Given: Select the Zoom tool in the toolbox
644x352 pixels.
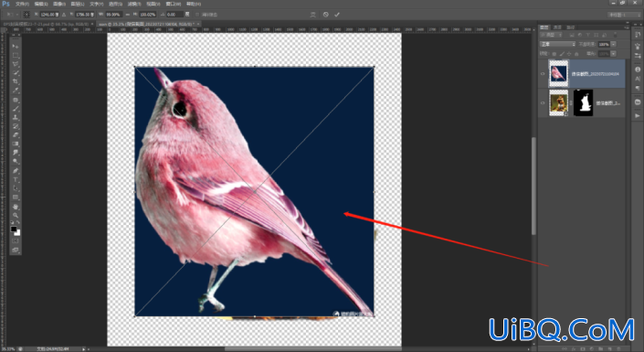Looking at the screenshot, I should click(x=16, y=215).
